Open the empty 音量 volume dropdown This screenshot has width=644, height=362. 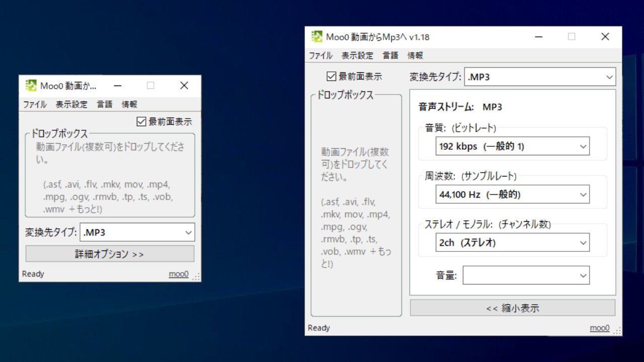click(x=526, y=275)
